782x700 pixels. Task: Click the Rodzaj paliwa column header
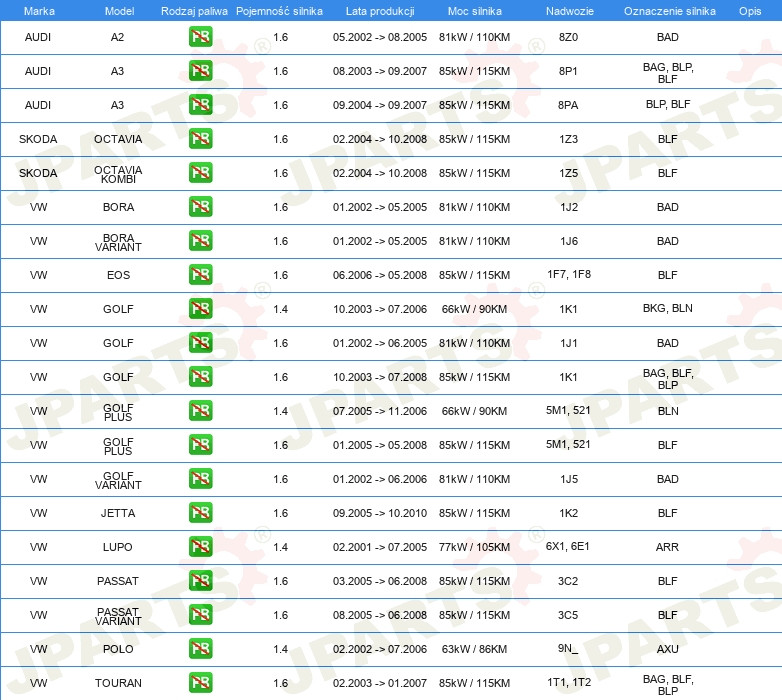[x=194, y=11]
